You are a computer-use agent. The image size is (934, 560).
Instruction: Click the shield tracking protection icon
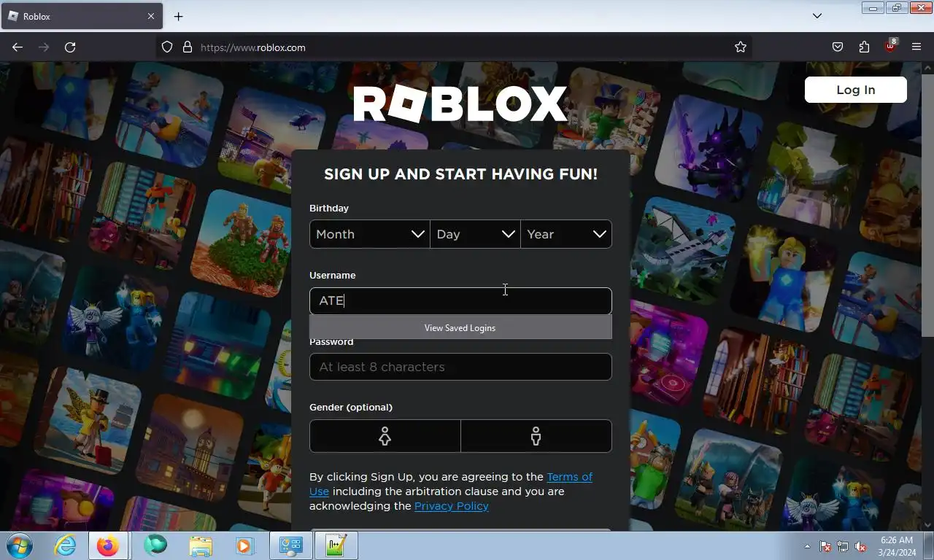click(x=167, y=47)
